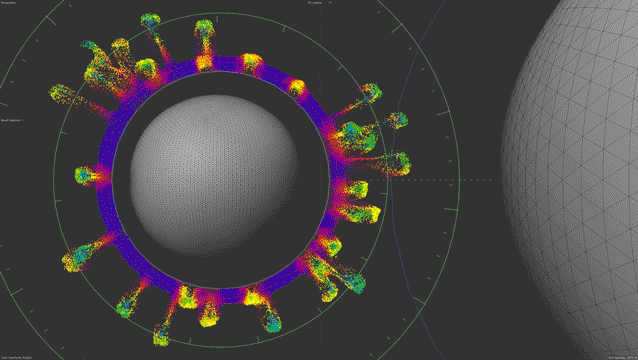Click the project name text at bottom-left
The width and height of the screenshot is (638, 360).
(17, 358)
